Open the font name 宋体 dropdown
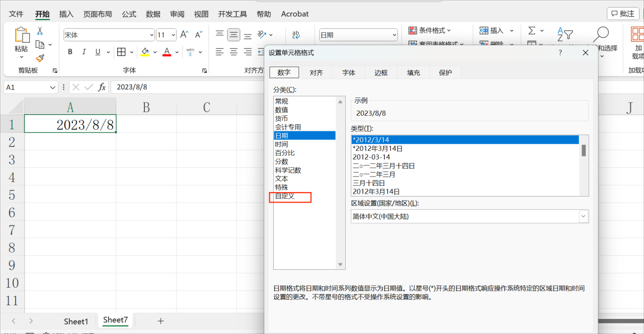 coord(151,35)
